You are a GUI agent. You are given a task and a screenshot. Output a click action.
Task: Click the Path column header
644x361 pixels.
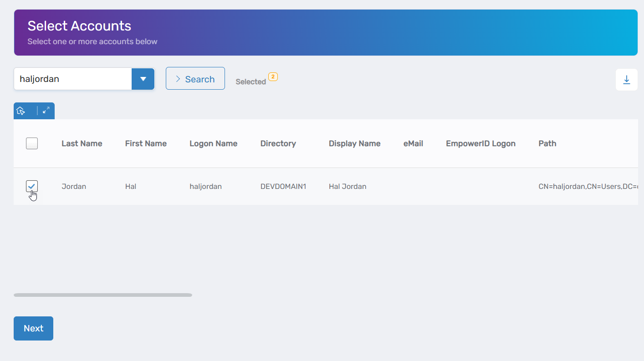click(547, 143)
